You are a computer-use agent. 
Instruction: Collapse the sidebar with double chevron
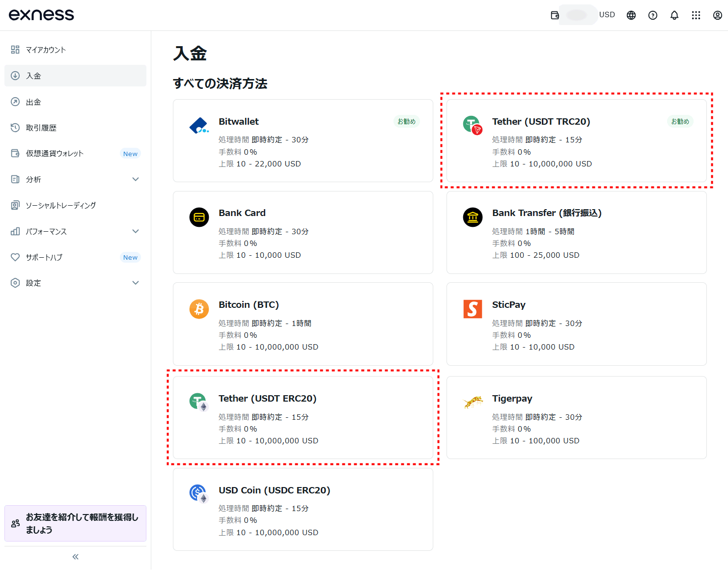tap(75, 557)
